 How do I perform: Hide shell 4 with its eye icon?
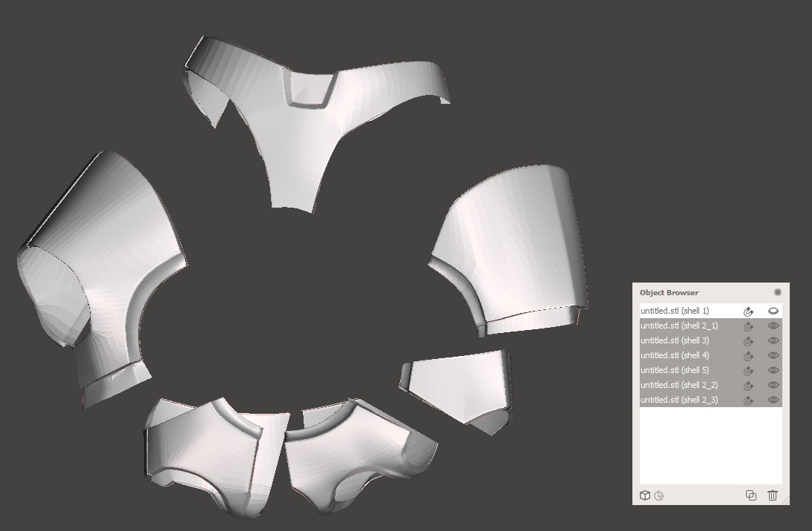[x=773, y=355]
